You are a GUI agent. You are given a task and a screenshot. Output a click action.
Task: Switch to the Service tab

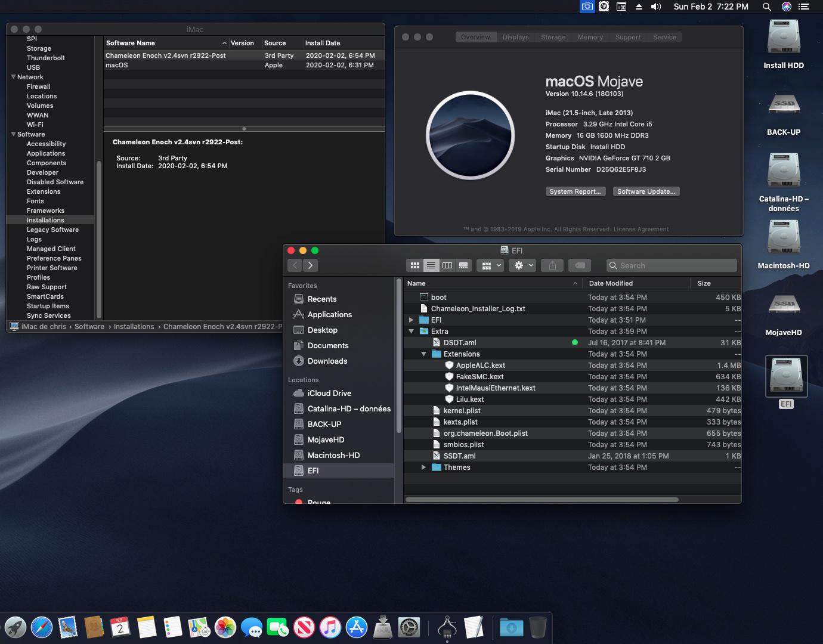[664, 37]
